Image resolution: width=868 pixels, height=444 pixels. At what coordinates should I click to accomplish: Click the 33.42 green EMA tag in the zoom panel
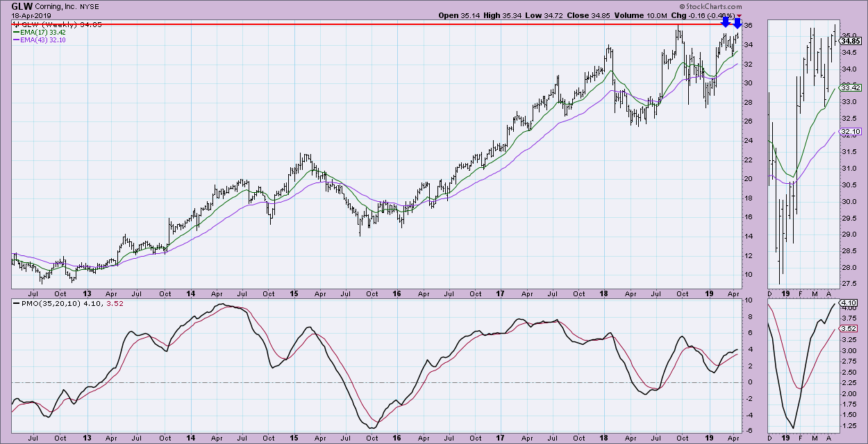pyautogui.click(x=851, y=88)
